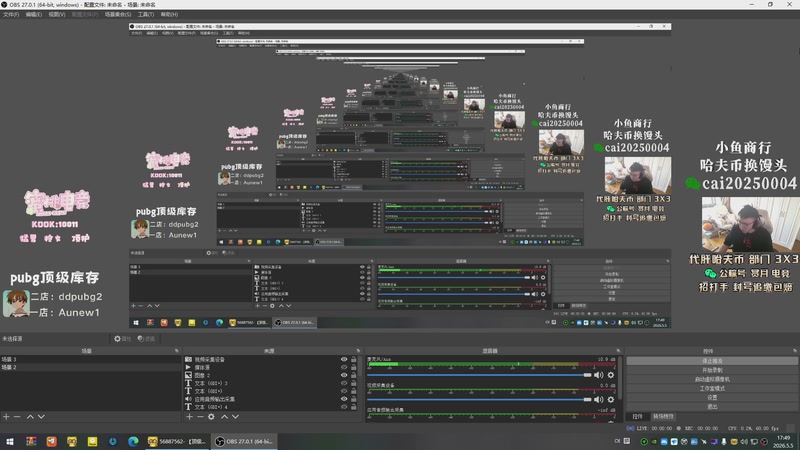Toggle the lock on 视频采集设备 source
This screenshot has width=800, height=450.
click(x=354, y=359)
